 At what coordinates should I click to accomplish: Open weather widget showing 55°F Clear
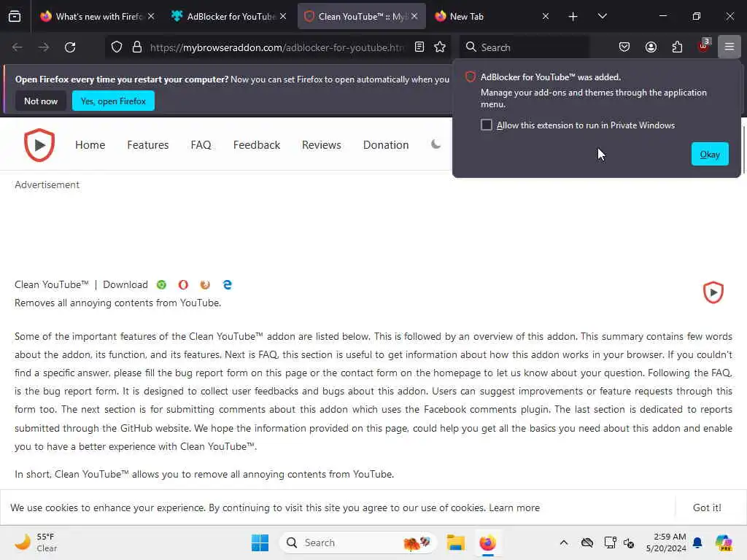tap(35, 542)
